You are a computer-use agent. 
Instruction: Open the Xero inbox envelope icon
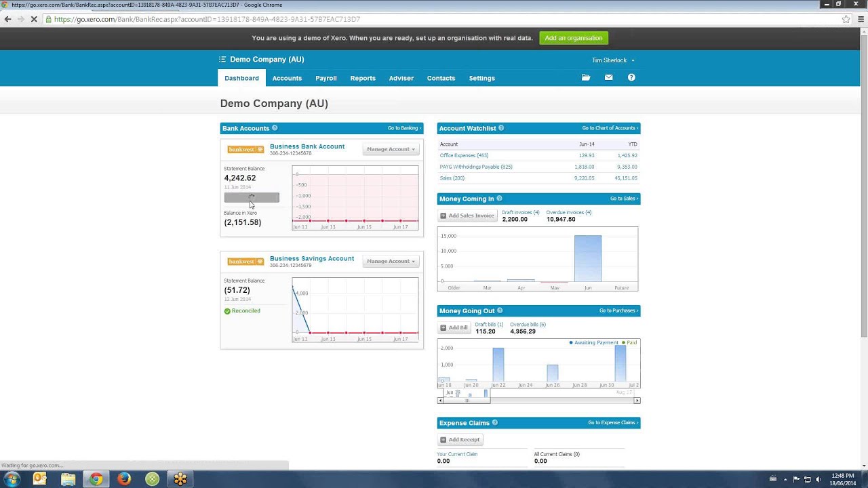click(609, 78)
